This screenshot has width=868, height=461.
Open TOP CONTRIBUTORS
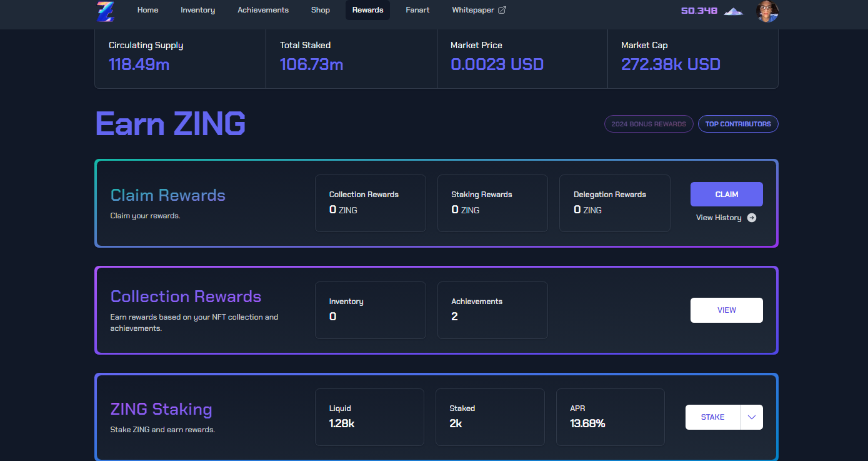pos(738,124)
